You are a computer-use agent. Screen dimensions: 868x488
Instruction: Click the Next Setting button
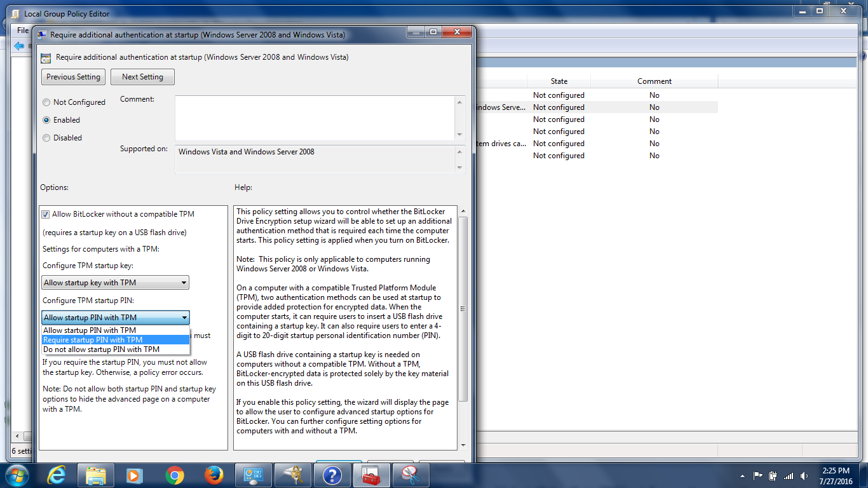pos(142,77)
